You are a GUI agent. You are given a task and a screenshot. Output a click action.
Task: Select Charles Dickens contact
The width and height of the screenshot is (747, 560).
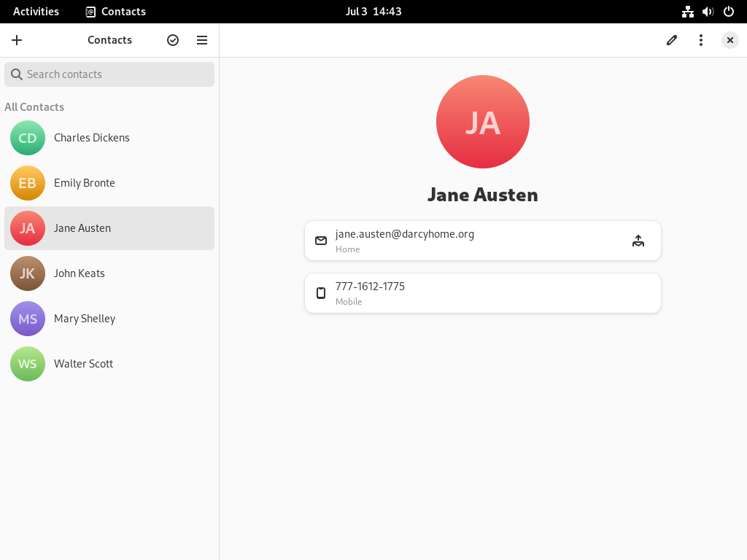(x=109, y=138)
